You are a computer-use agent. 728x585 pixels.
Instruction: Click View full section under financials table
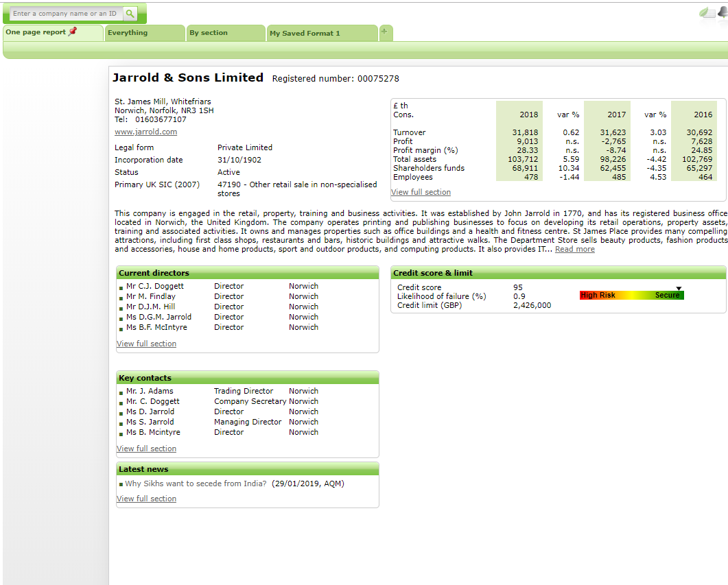(x=421, y=192)
